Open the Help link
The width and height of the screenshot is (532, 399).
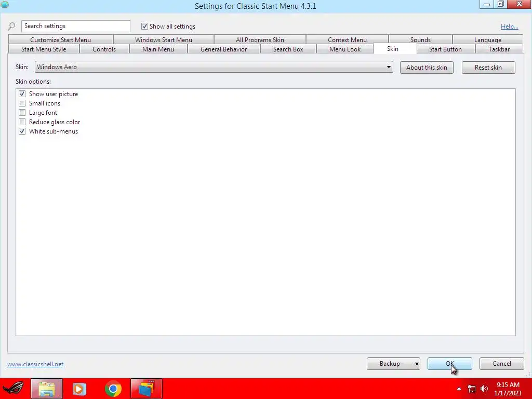[509, 26]
